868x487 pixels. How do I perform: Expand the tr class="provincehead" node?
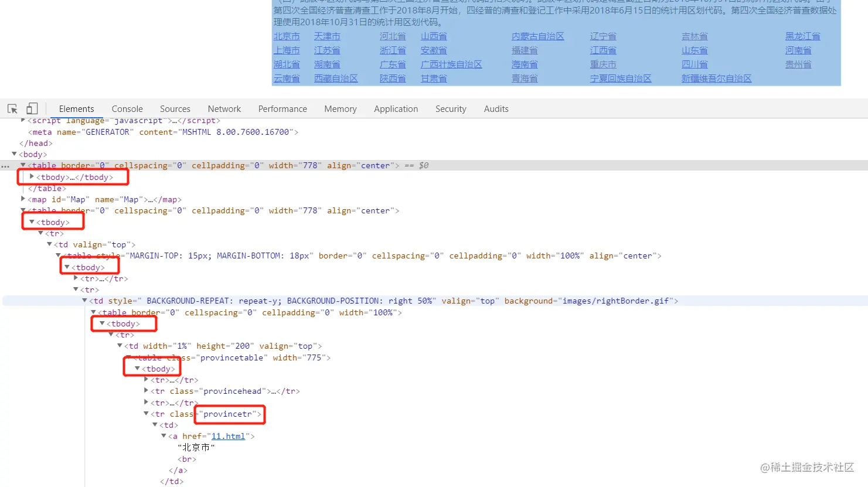[x=146, y=391]
